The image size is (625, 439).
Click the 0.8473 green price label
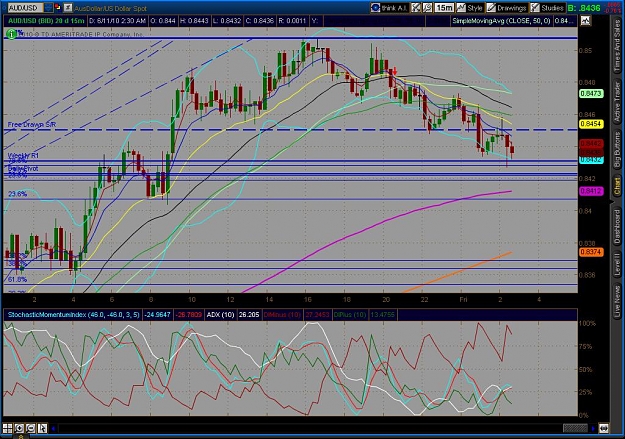(591, 94)
